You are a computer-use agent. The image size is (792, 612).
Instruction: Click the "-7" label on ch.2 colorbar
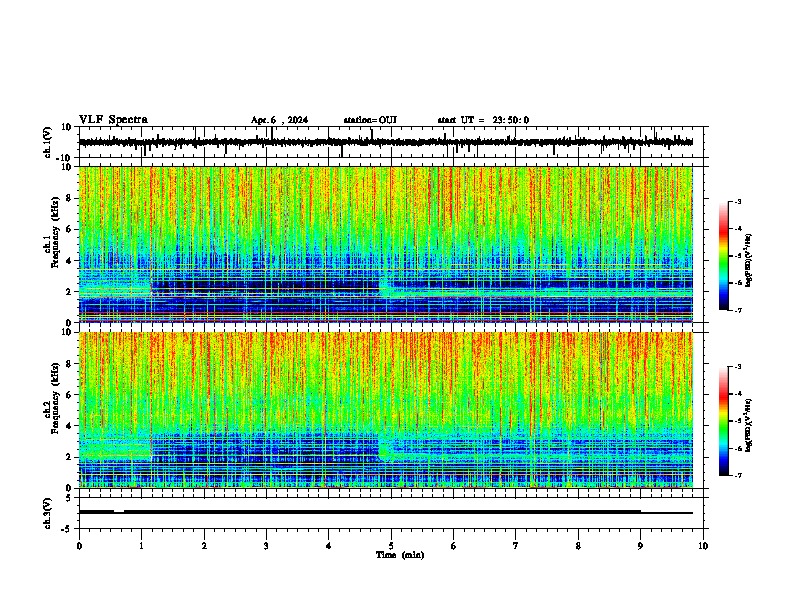[x=737, y=476]
